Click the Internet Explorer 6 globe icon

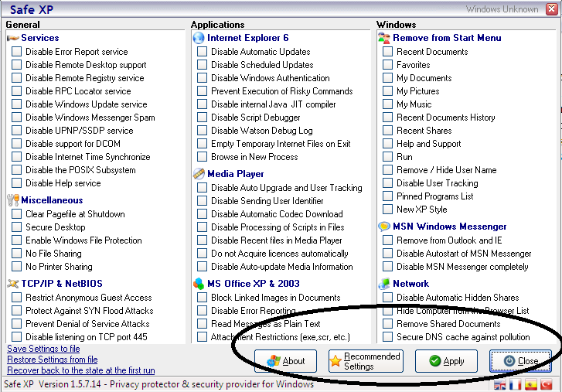[199, 38]
